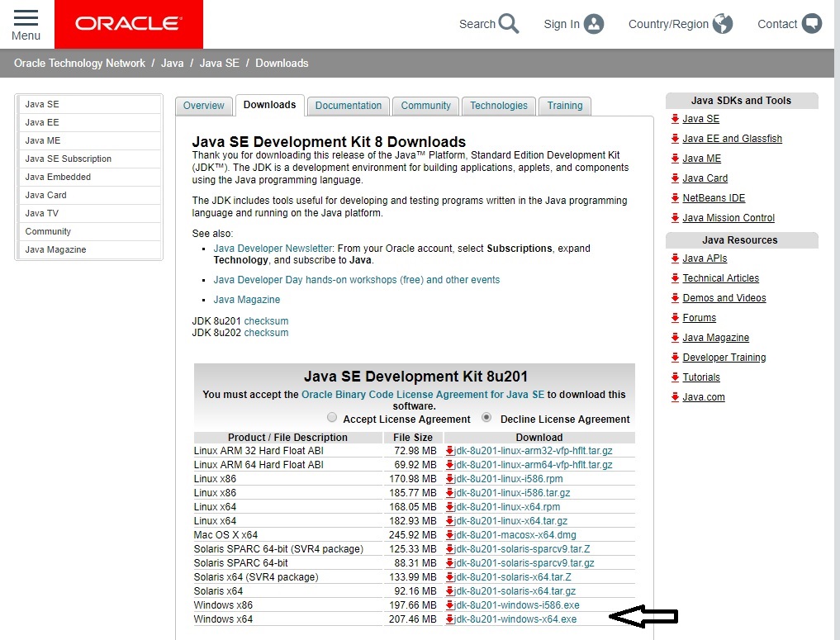Click the Sign In user icon
840x640 pixels.
(594, 24)
